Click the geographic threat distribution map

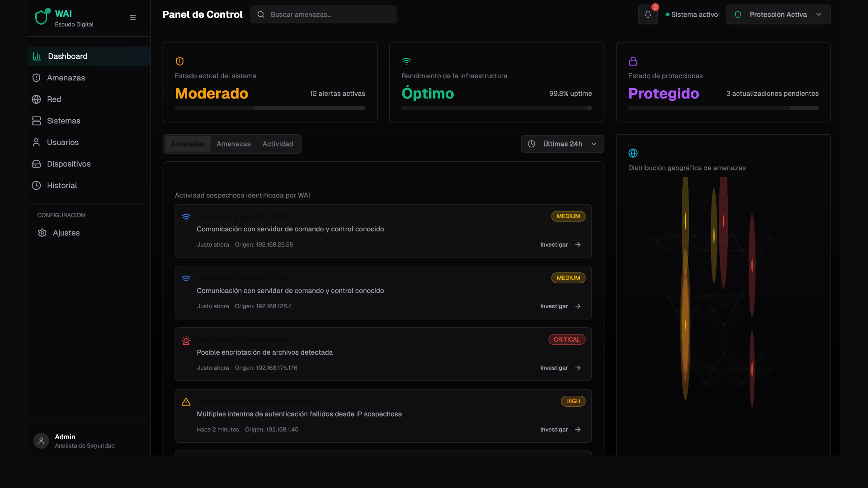(x=723, y=294)
